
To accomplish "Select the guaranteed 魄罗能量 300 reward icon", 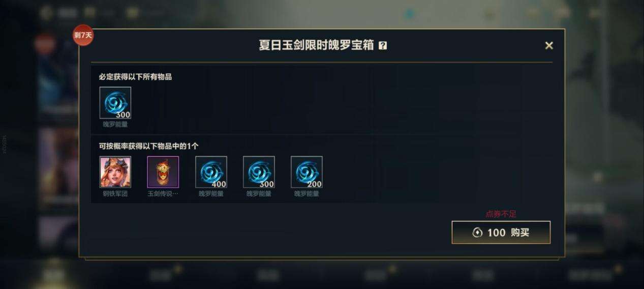I will click(x=115, y=103).
